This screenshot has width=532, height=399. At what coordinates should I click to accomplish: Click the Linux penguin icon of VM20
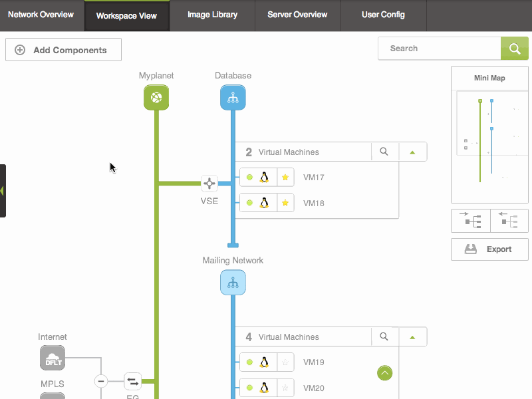point(264,388)
